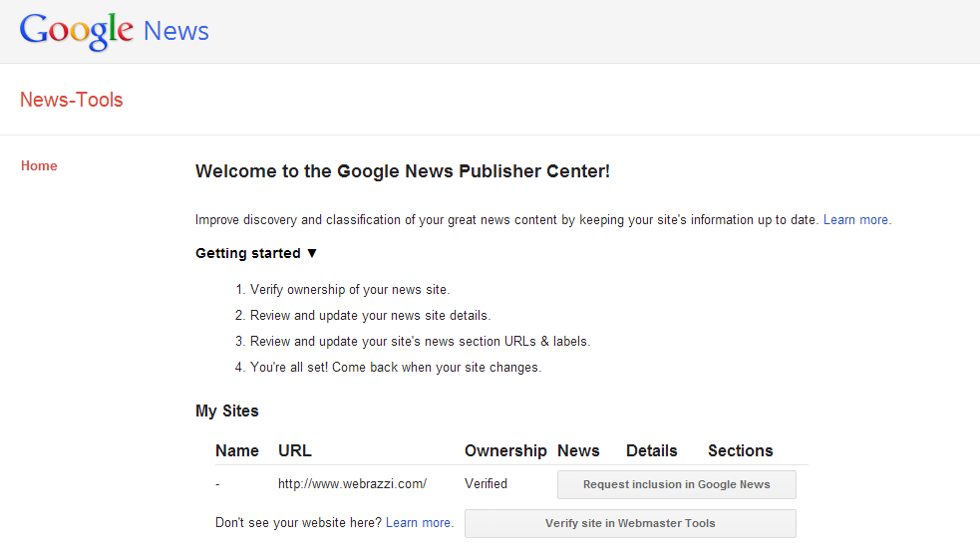Click the URL column header
This screenshot has width=980, height=550.
point(295,450)
